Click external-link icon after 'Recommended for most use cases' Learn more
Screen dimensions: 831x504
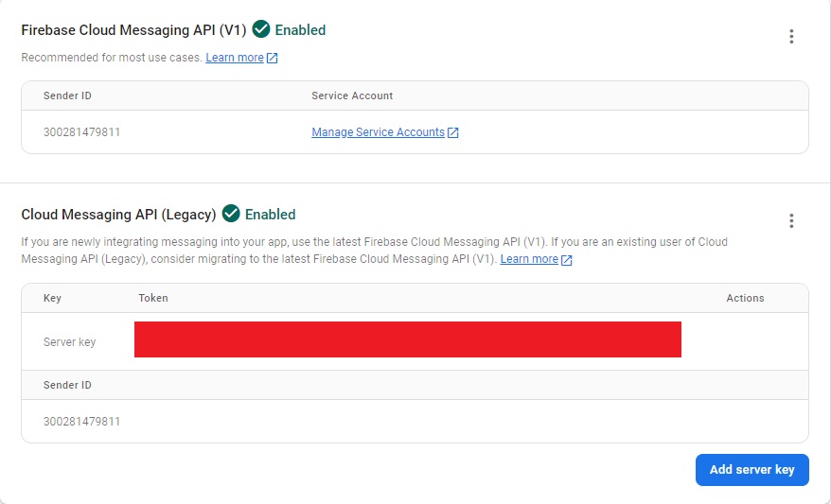[x=272, y=58]
